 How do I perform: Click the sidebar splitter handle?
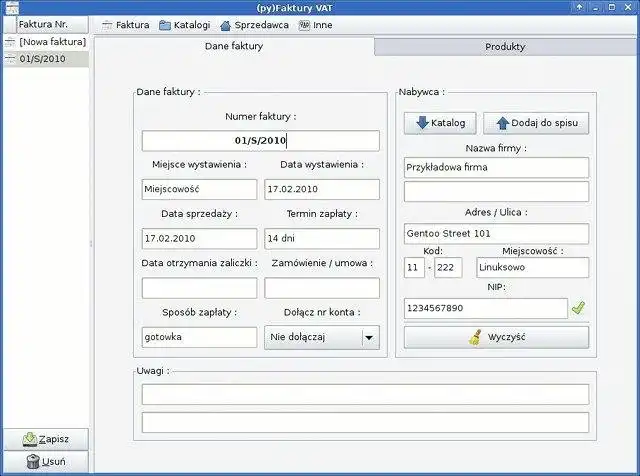pyautogui.click(x=91, y=244)
